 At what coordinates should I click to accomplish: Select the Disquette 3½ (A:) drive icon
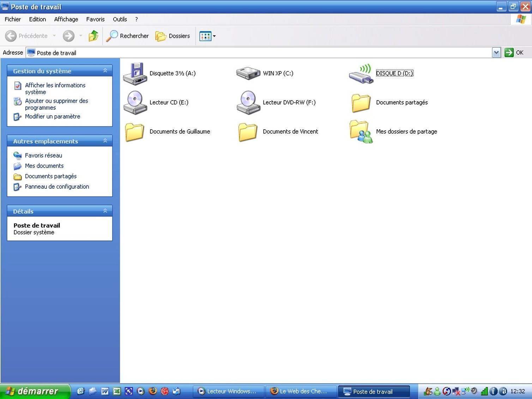(x=135, y=74)
